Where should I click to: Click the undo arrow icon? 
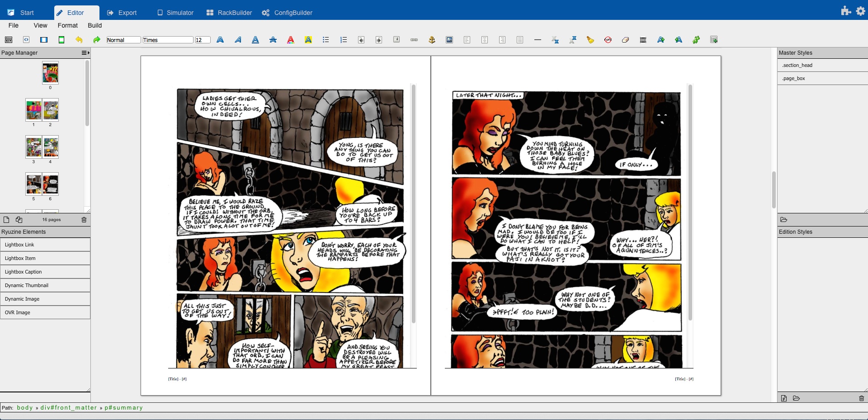[79, 40]
